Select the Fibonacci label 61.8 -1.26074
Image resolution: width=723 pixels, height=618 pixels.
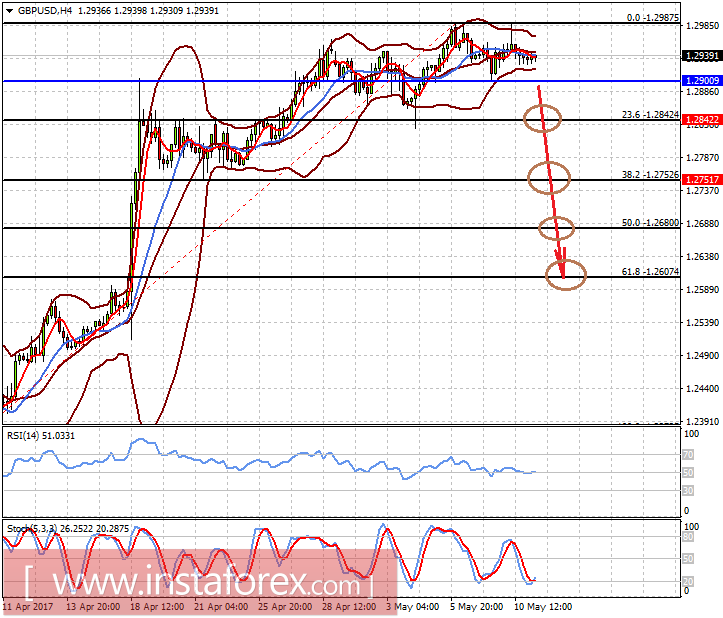[650, 272]
